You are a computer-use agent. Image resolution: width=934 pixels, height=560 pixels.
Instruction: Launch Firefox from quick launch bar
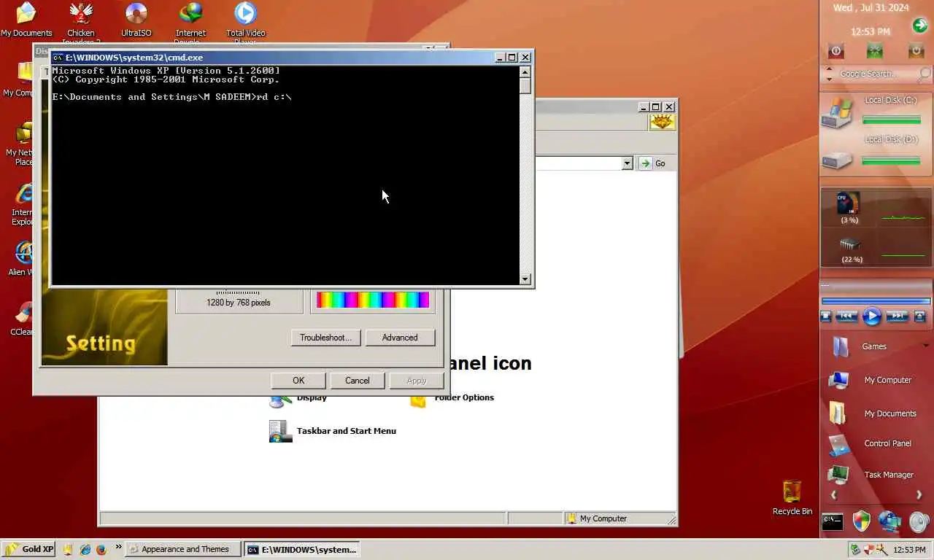101,549
